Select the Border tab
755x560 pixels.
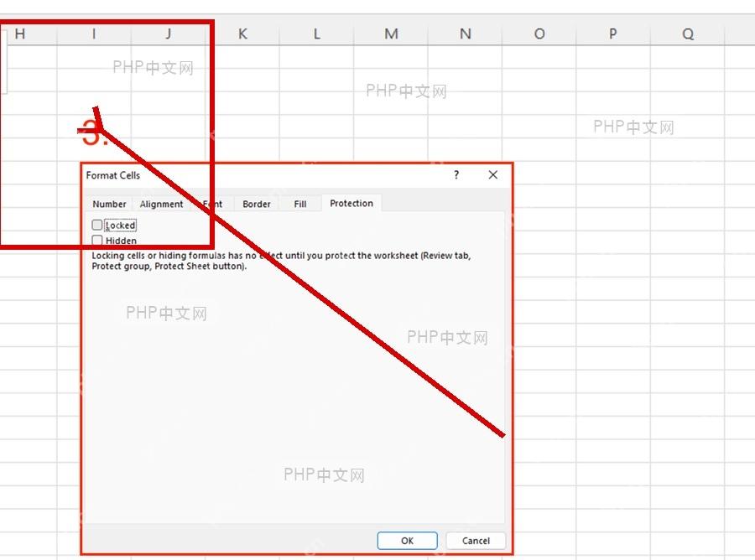click(x=257, y=204)
